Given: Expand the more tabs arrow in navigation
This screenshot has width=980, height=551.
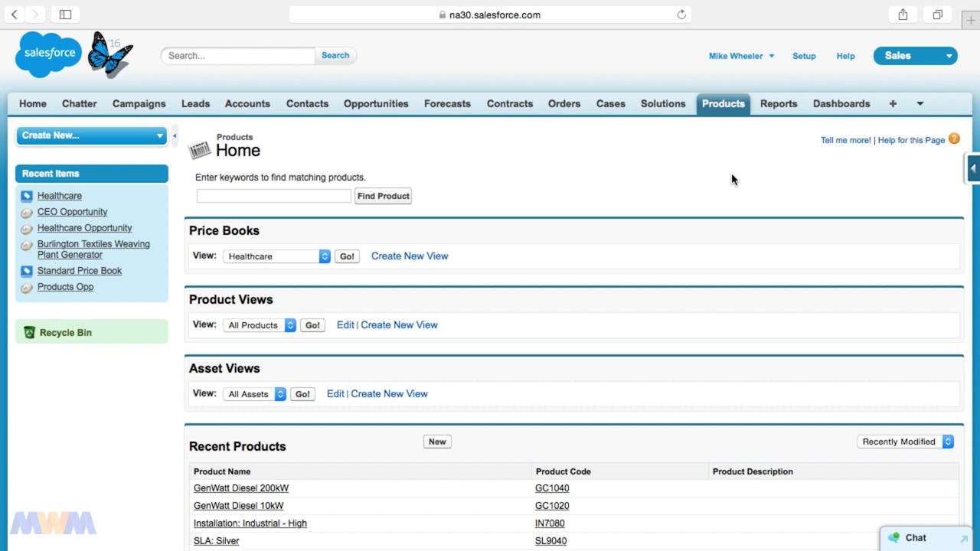Looking at the screenshot, I should click(x=920, y=103).
